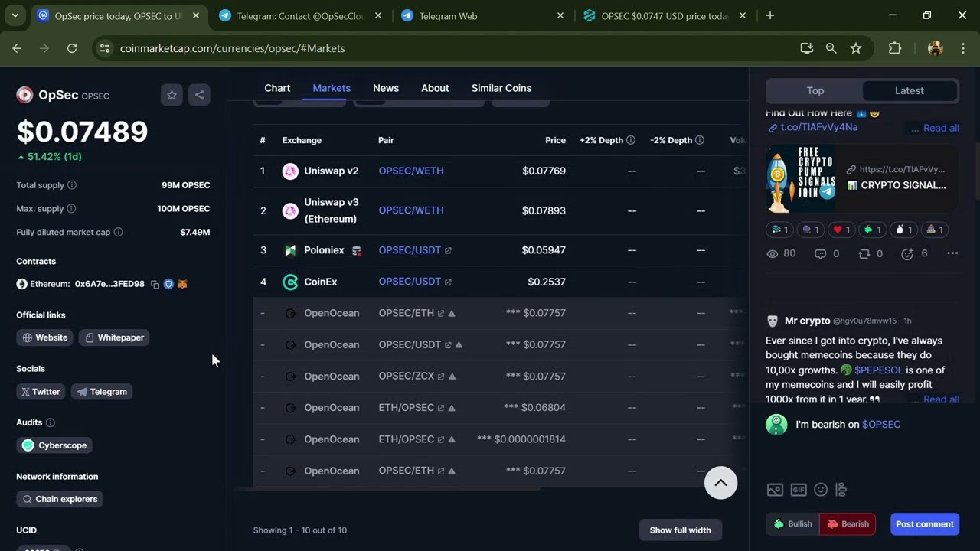
Task: Switch the feed to Top
Action: [815, 90]
